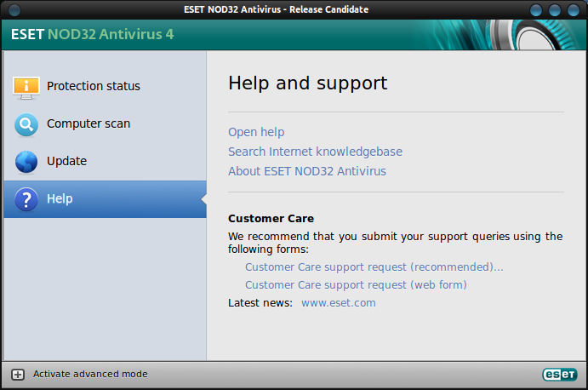The width and height of the screenshot is (588, 390).
Task: Click the ESET NOD32 Antivirus 4 header title
Action: pyautogui.click(x=92, y=34)
